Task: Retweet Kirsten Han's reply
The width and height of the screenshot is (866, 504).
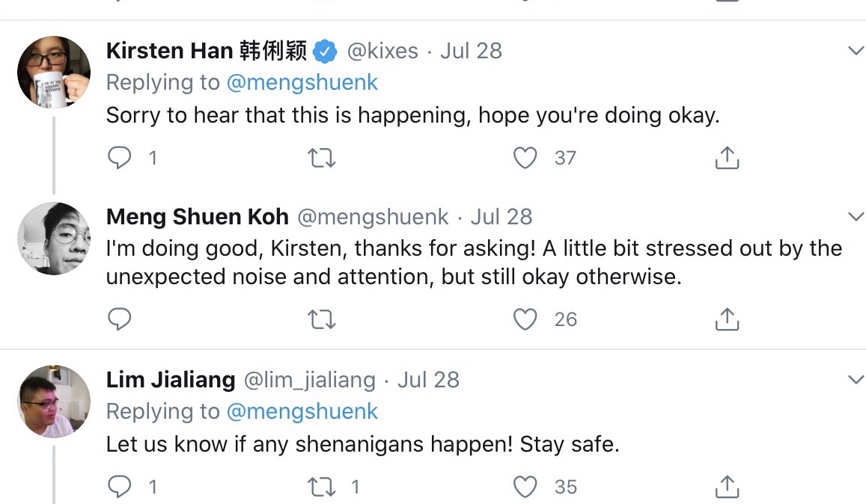Action: click(321, 159)
